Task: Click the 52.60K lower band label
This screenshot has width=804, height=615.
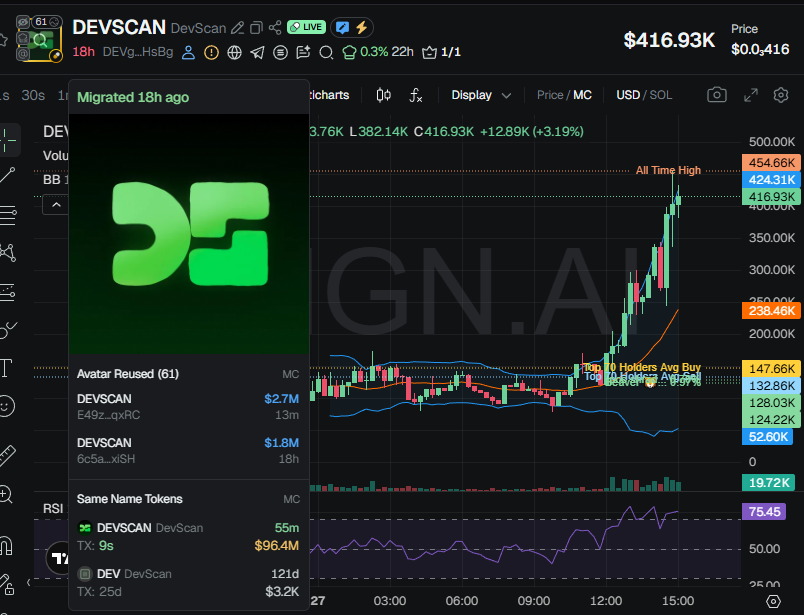Action: pos(767,437)
